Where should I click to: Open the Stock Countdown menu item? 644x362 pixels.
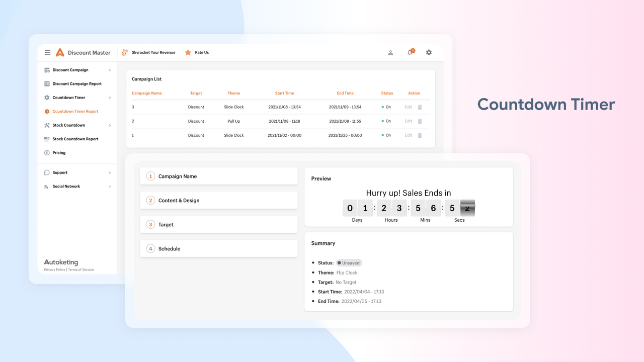[69, 125]
